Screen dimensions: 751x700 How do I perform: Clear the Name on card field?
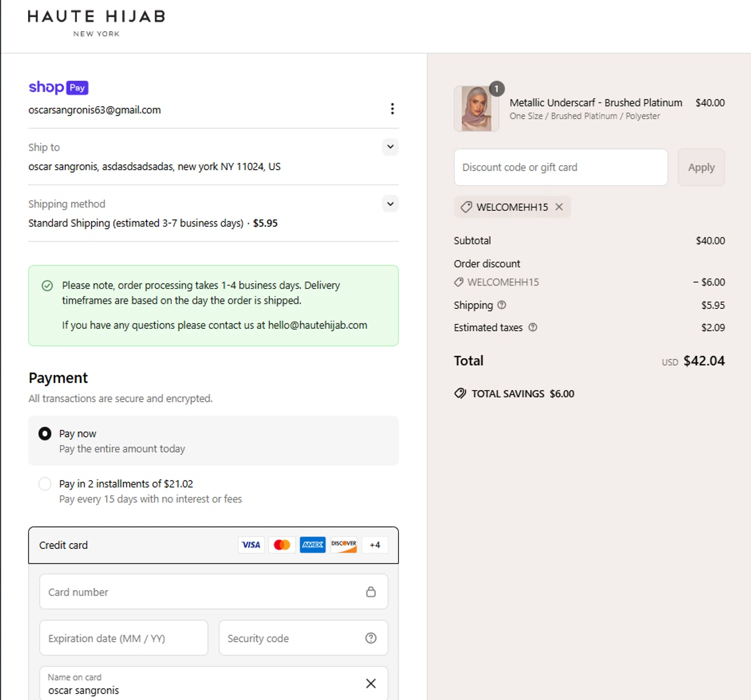[x=370, y=683]
